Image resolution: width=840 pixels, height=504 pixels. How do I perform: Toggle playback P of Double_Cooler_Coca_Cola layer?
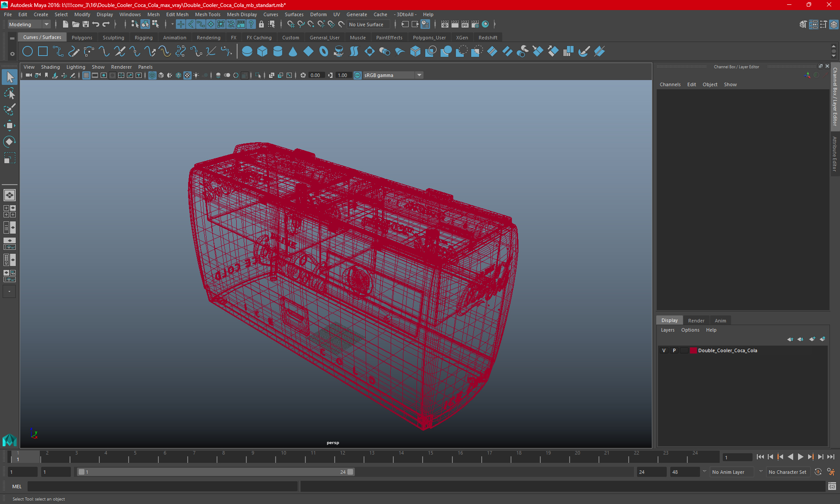[x=674, y=350]
